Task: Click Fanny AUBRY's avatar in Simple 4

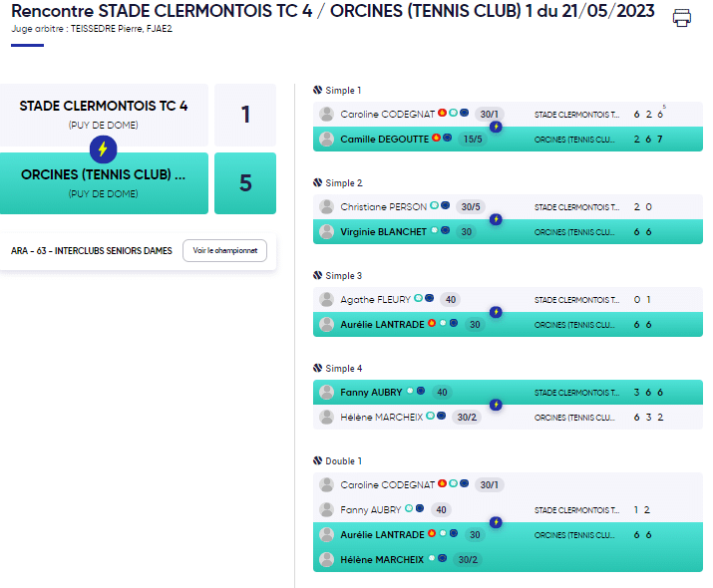Action: coord(326,392)
